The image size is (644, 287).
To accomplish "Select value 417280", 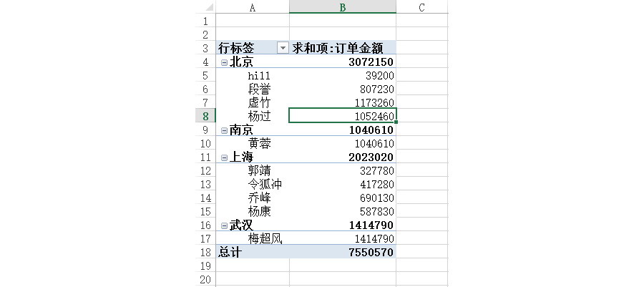I will 343,185.
